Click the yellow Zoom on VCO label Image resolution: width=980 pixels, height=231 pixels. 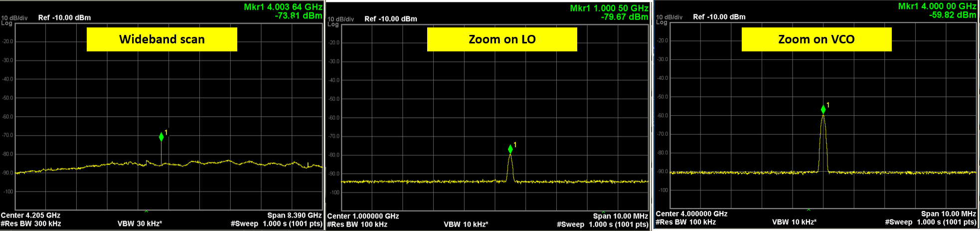pyautogui.click(x=816, y=39)
